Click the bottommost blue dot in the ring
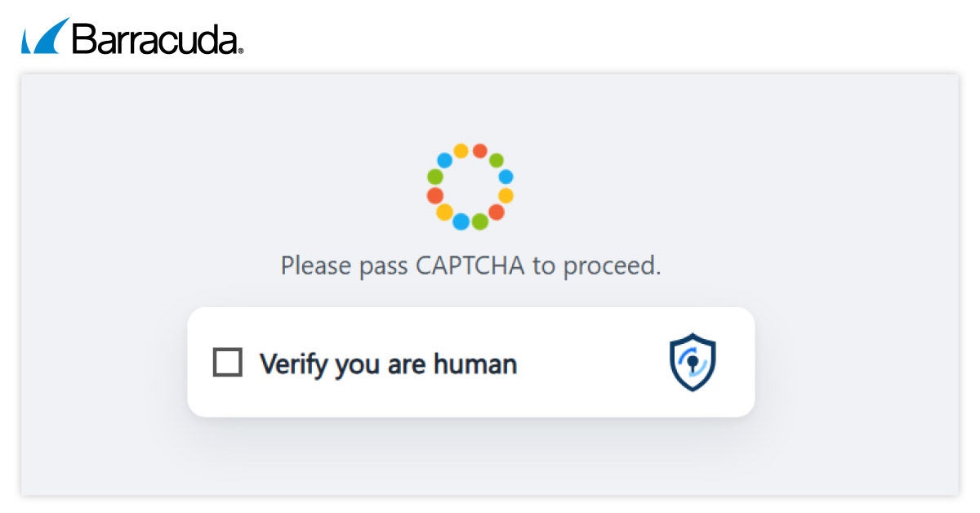The width and height of the screenshot is (980, 513). [x=461, y=221]
